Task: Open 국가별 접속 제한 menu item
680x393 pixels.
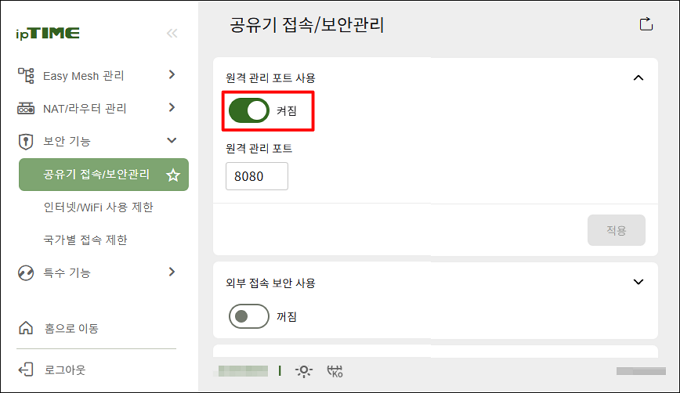Action: 85,240
